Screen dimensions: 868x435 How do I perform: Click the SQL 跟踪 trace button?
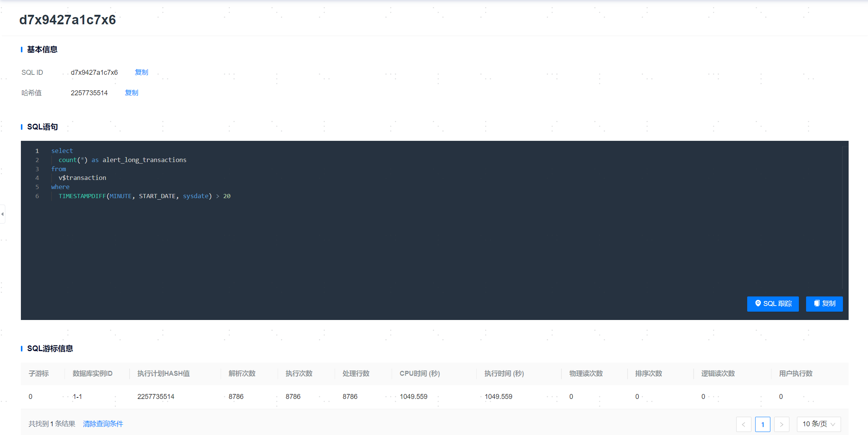pos(773,304)
